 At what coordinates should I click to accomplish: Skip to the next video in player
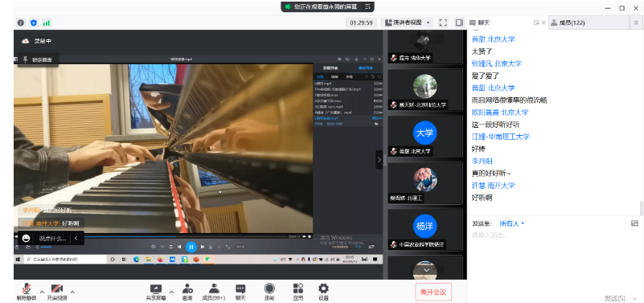tap(203, 247)
